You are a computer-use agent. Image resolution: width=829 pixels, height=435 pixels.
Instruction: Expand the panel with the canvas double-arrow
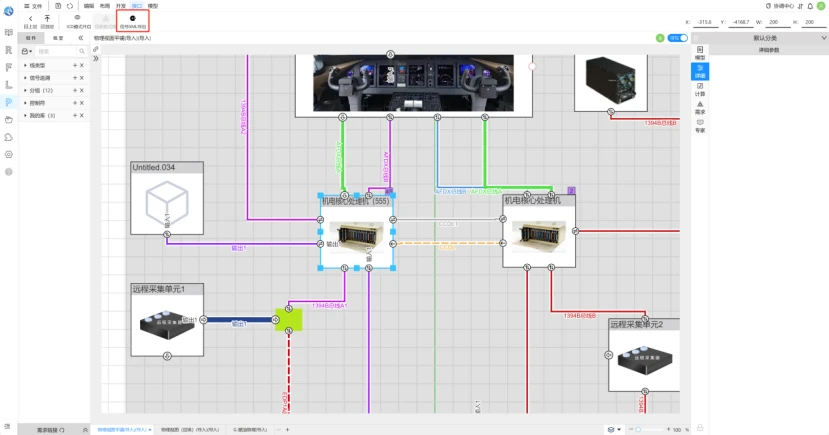96,59
